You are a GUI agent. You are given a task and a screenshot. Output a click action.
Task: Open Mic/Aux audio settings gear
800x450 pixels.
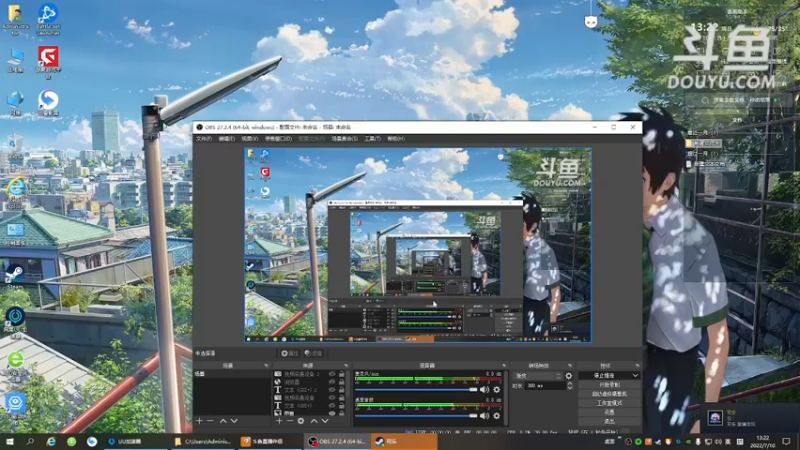(496, 390)
